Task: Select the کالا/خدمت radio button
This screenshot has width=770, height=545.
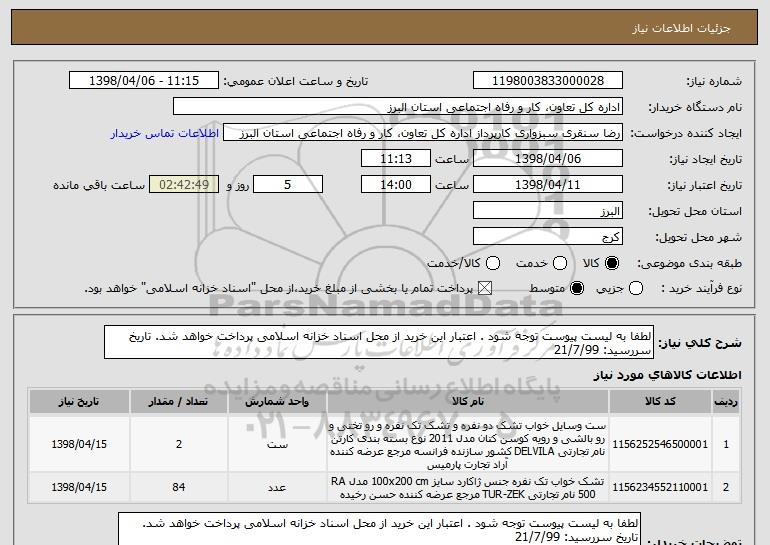Action: click(493, 263)
